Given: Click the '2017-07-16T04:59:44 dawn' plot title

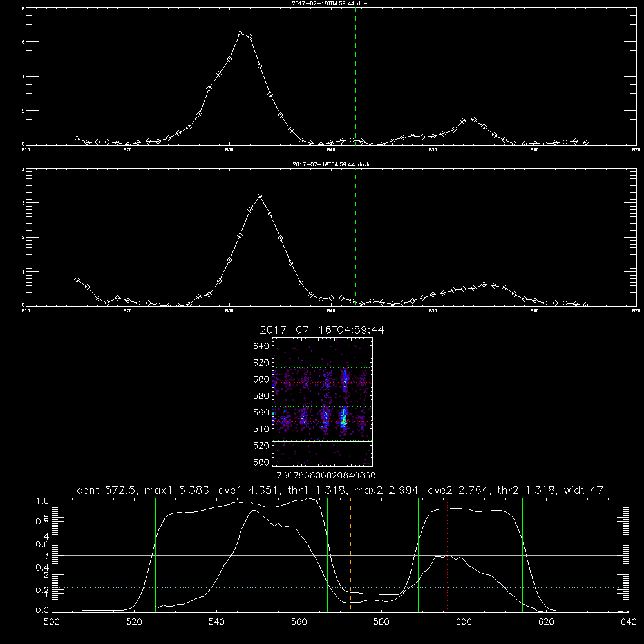Looking at the screenshot, I should [331, 3].
